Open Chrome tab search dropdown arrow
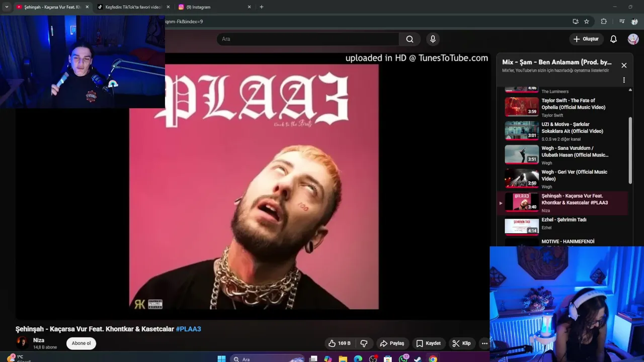Viewport: 644px width, 362px height. tap(7, 7)
